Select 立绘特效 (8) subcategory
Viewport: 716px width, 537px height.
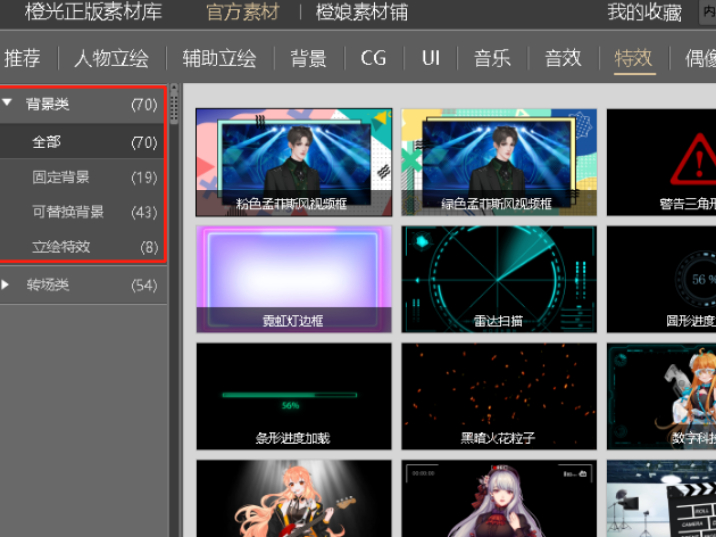click(x=82, y=247)
